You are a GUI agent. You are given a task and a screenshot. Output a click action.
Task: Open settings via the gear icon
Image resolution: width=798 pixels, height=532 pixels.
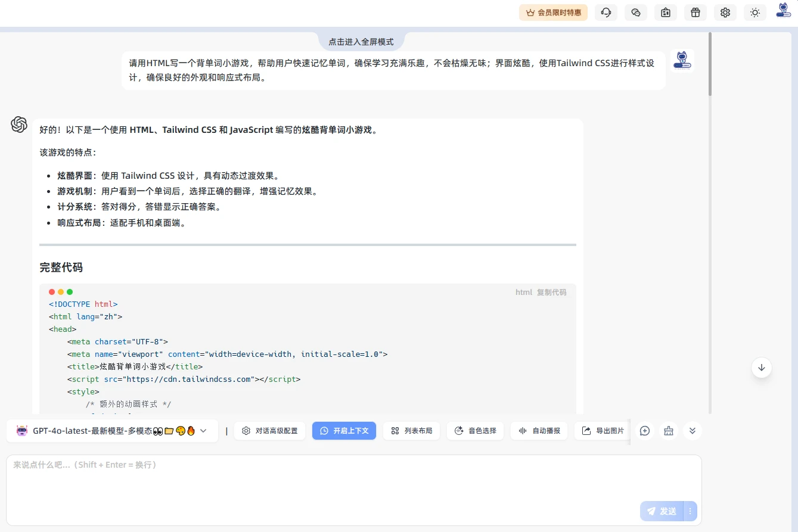(x=725, y=13)
